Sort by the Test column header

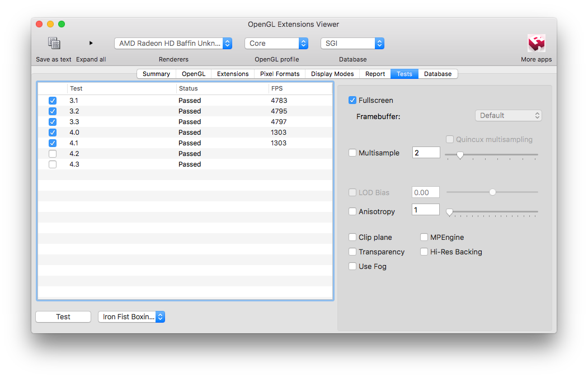pos(122,88)
